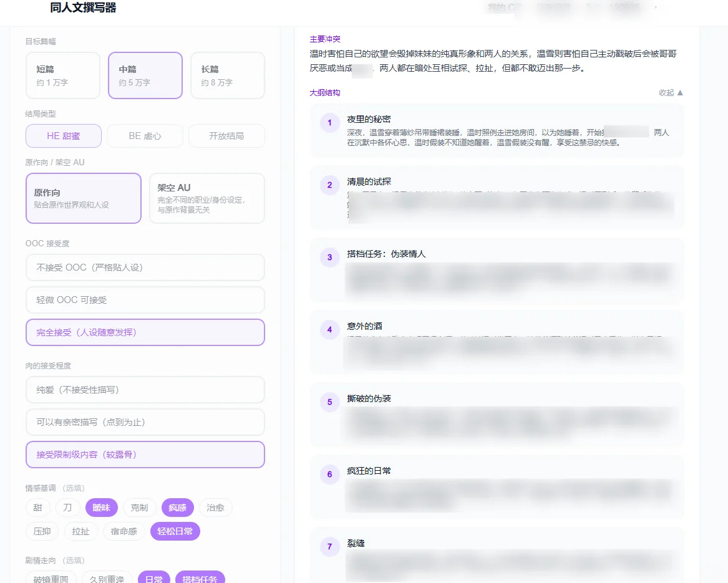Select 长篇 约8万字 length option
Viewport: 728px width, 583px height.
228,75
